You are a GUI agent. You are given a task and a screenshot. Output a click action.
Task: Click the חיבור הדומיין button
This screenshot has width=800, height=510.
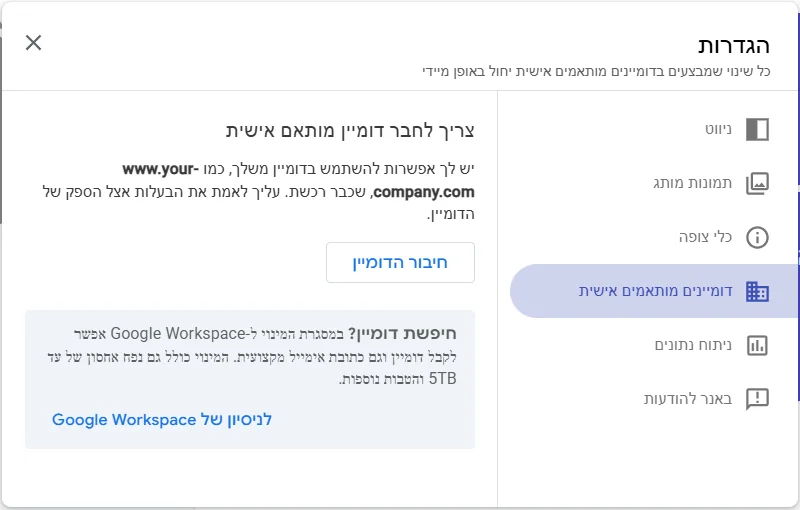tap(401, 263)
